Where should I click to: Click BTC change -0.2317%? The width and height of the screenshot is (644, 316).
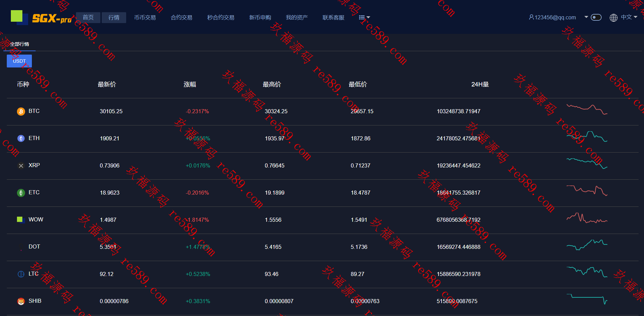[197, 112]
